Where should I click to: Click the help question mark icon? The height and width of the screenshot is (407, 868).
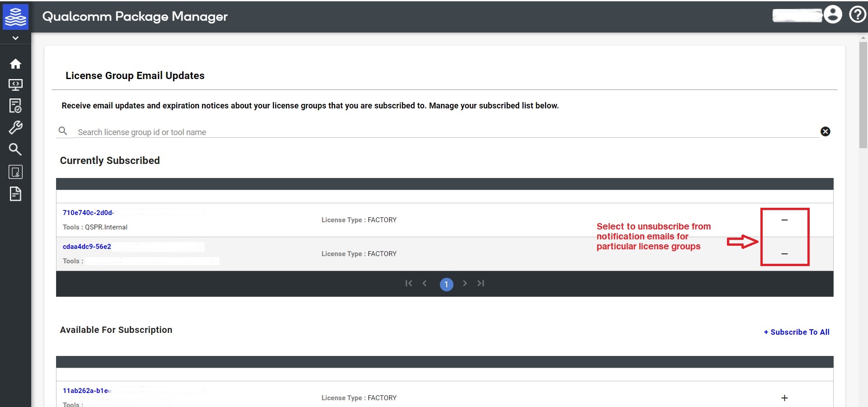point(857,14)
